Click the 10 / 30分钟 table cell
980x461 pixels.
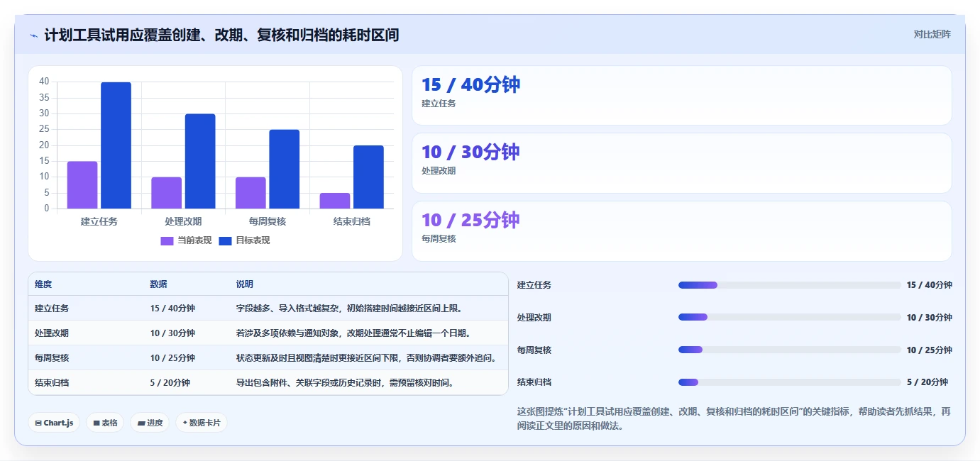tap(172, 333)
